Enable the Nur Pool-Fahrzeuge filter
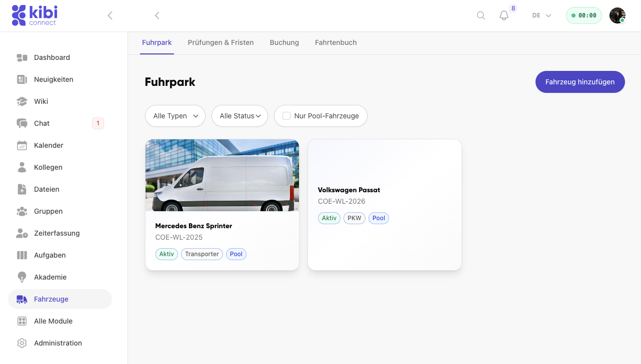 click(x=286, y=115)
